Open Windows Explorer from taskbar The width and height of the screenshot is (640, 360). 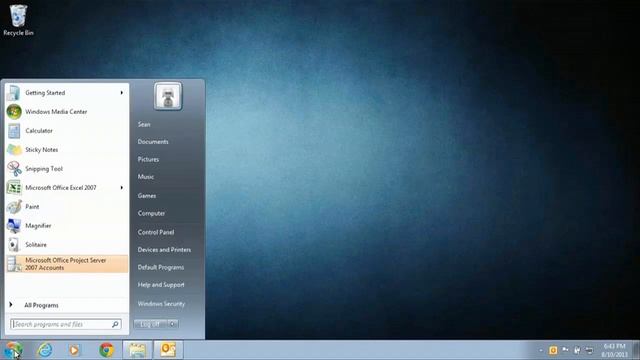(137, 350)
